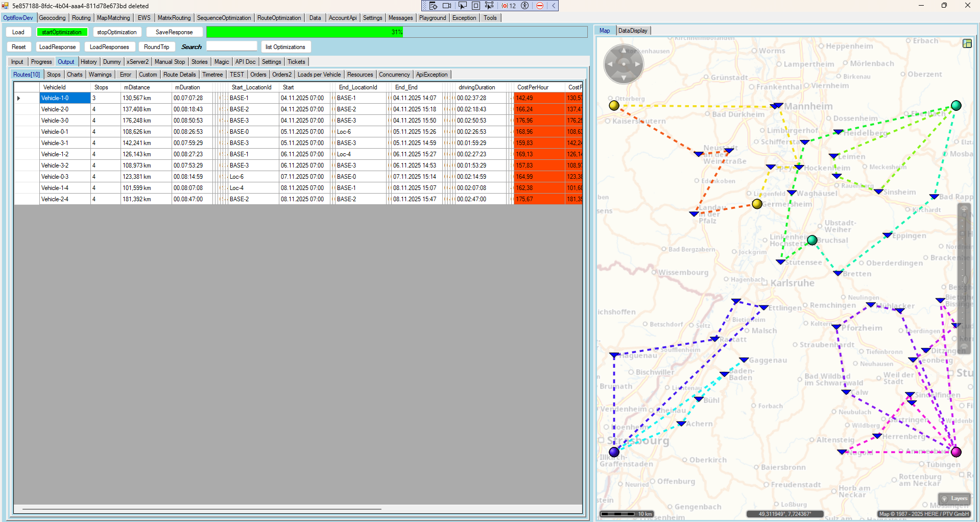The height and width of the screenshot is (522, 980).
Task: Switch to the DataDisplay tab
Action: pos(633,31)
